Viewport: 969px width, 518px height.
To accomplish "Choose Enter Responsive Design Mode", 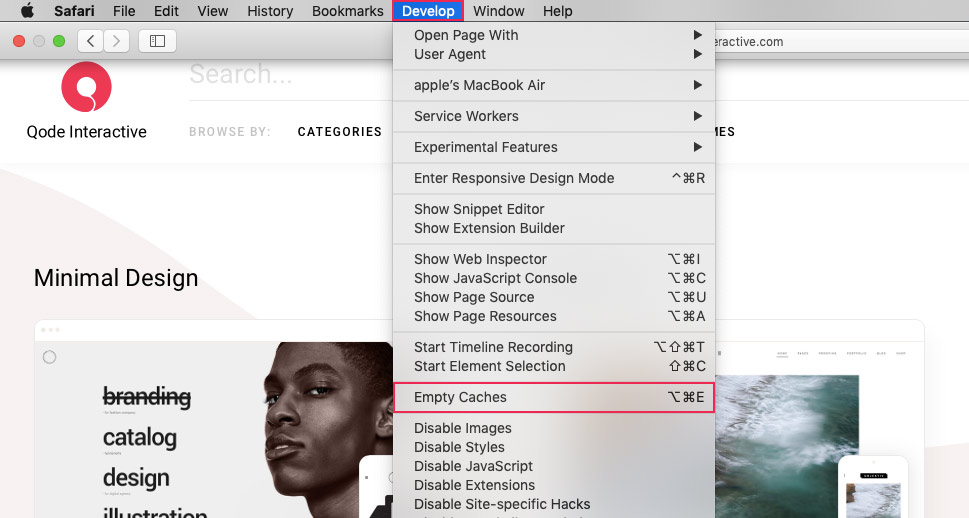I will click(554, 178).
